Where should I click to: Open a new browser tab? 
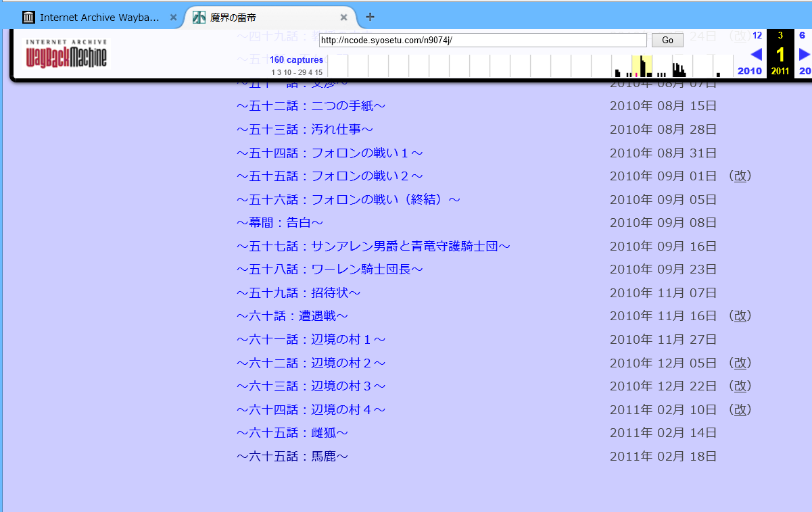click(370, 17)
